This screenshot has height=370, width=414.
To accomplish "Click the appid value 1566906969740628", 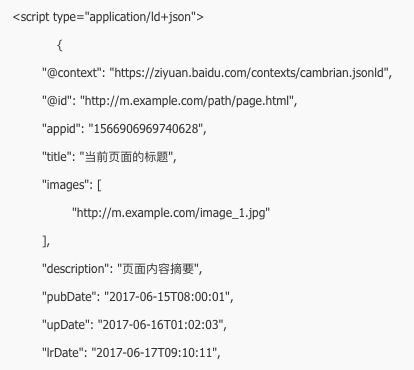I will click(146, 129).
